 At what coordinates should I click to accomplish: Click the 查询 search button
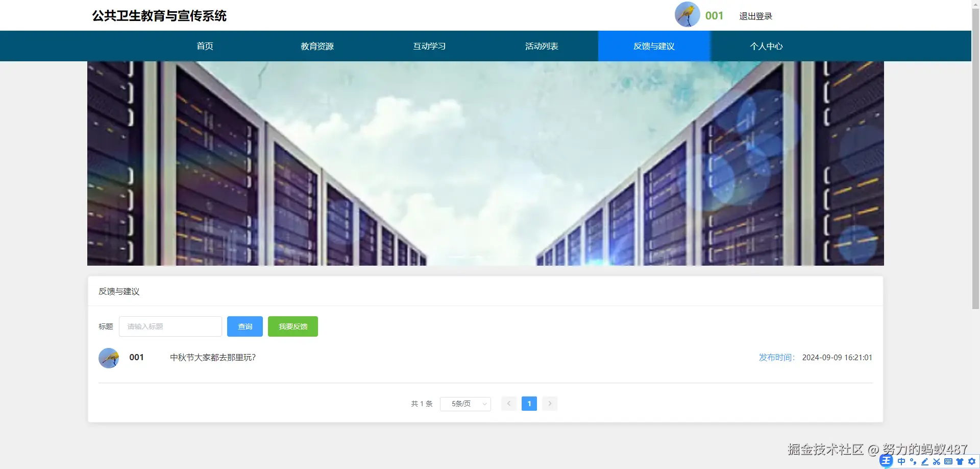245,326
